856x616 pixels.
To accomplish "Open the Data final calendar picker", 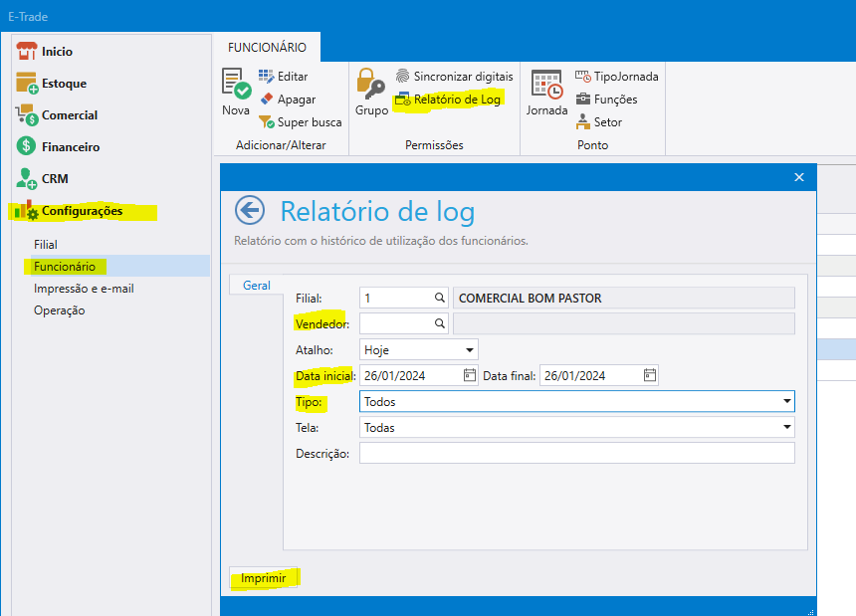I will pos(649,376).
